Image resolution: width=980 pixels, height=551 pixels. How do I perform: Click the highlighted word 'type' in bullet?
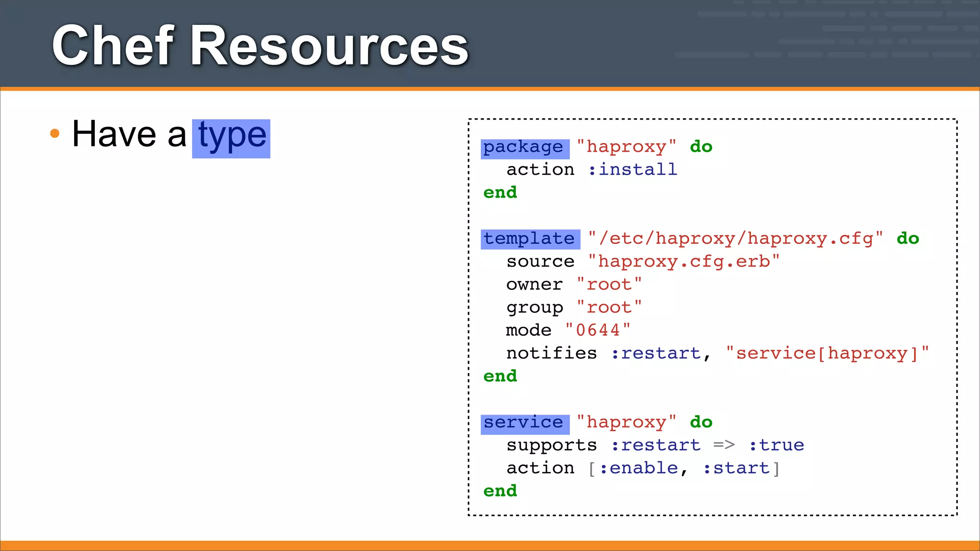232,138
